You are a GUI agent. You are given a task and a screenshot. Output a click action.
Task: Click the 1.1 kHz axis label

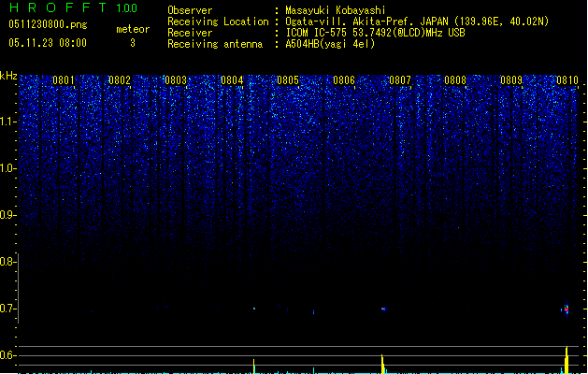click(x=7, y=122)
